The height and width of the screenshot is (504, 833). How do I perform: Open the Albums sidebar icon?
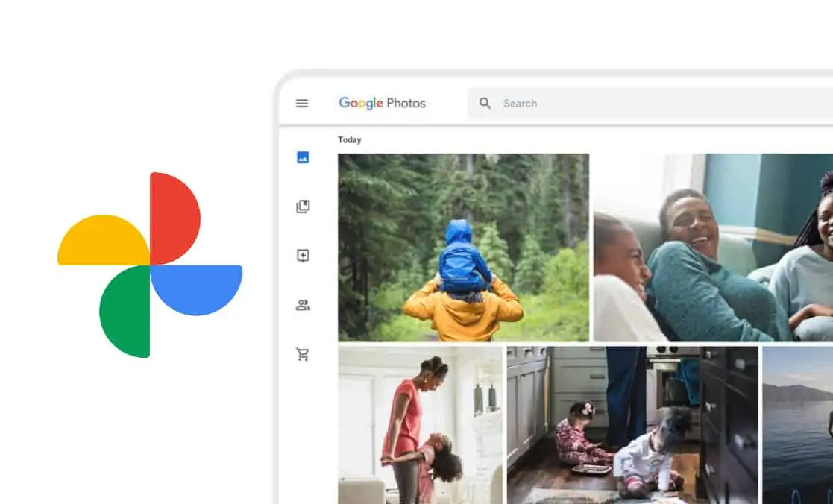click(303, 207)
